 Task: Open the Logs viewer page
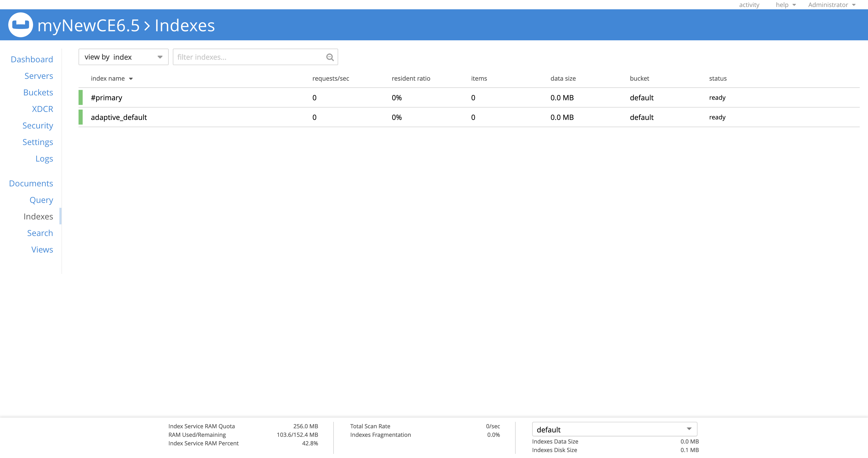coord(44,158)
